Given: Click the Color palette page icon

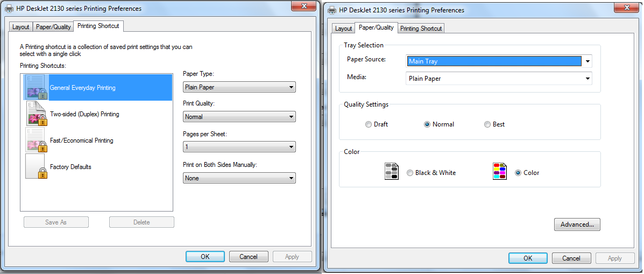Looking at the screenshot, I should (x=500, y=171).
